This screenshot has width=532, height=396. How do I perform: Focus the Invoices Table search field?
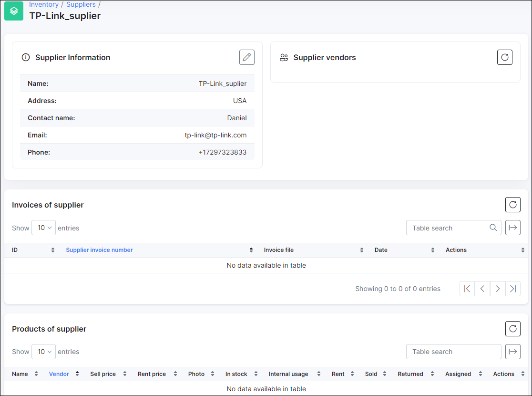(x=453, y=228)
